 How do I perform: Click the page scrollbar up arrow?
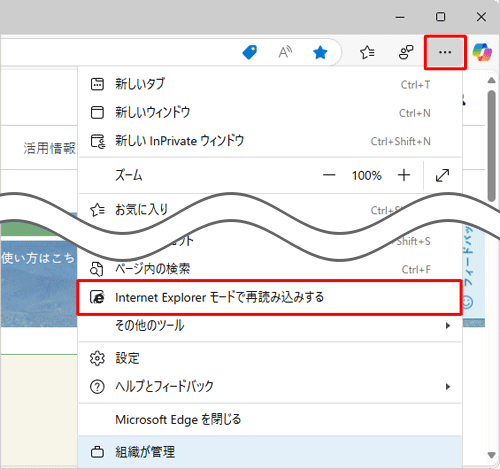[x=491, y=80]
